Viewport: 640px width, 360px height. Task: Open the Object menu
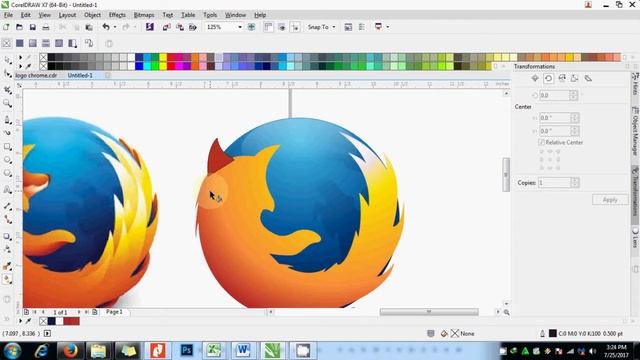[x=92, y=15]
